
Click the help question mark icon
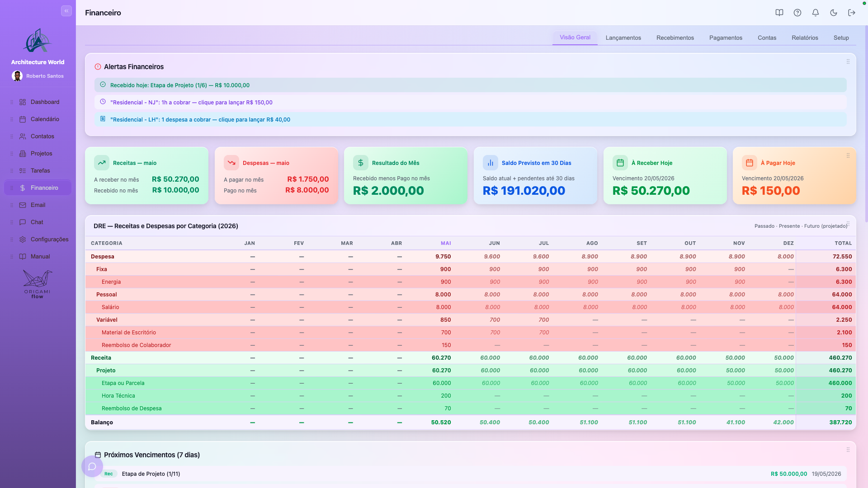[x=797, y=13]
